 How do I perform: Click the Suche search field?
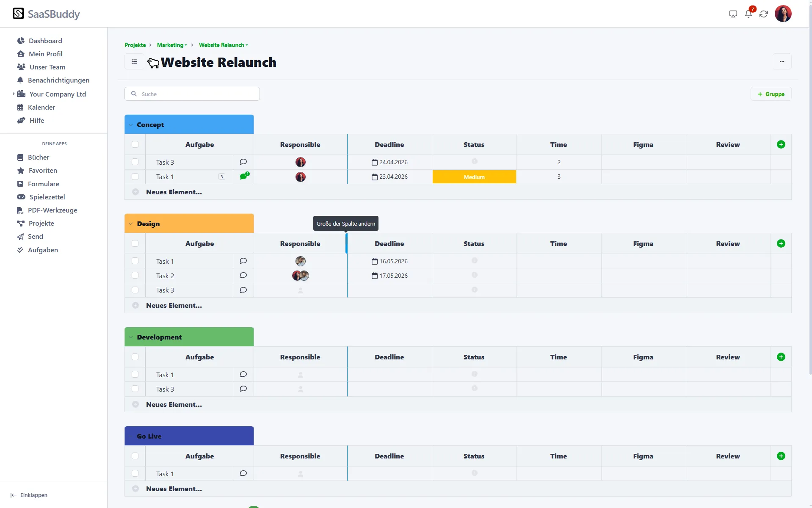pos(192,94)
